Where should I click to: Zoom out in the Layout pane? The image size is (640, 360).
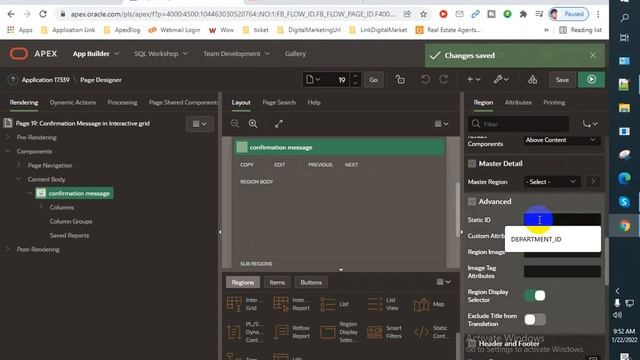click(235, 124)
